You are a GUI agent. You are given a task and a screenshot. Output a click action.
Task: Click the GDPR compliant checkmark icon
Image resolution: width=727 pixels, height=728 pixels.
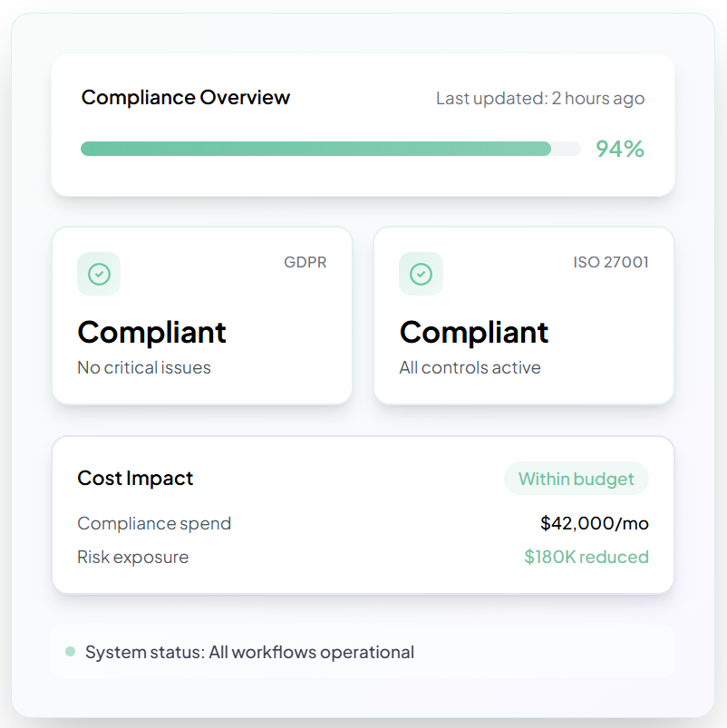pos(99,274)
